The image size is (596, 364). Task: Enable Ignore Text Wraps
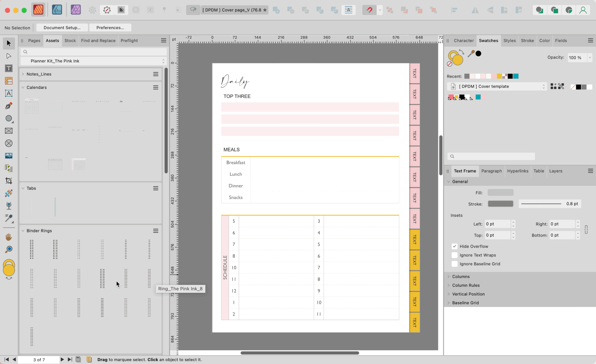point(454,255)
